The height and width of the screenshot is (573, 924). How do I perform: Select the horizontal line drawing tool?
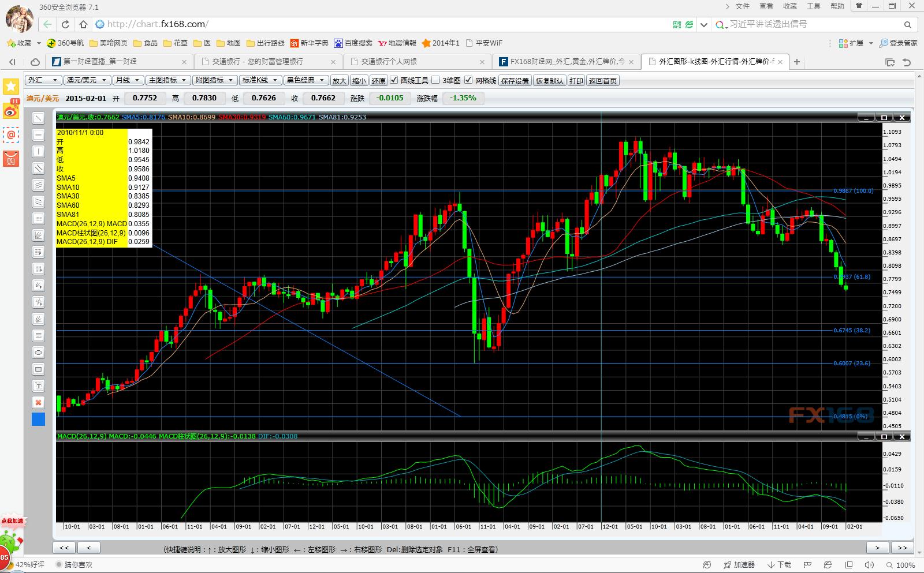[x=38, y=135]
